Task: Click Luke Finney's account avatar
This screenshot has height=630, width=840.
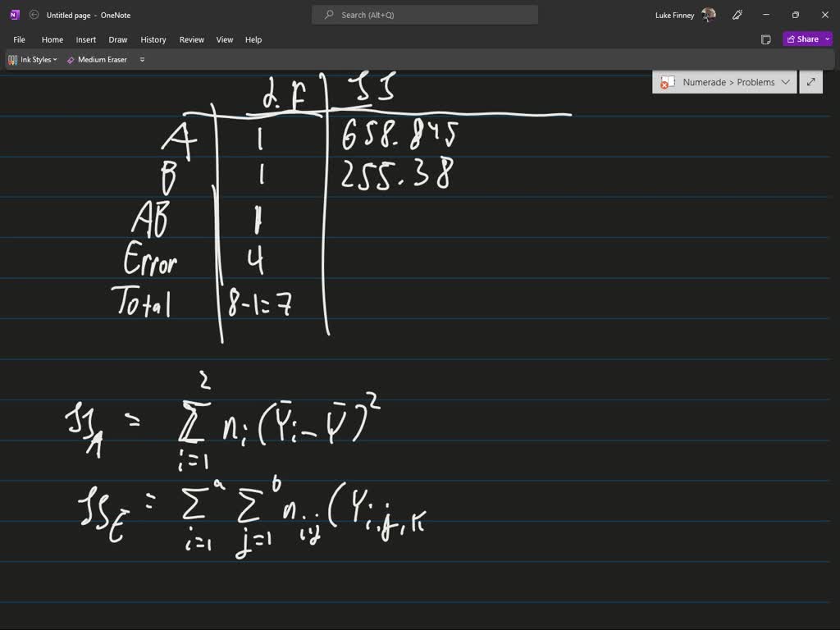Action: click(707, 14)
